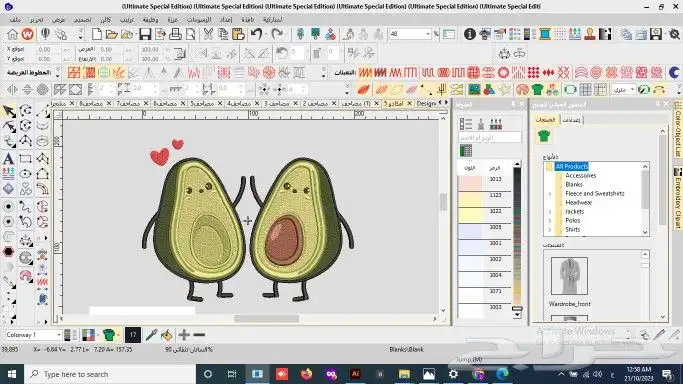Switch to the إعدادات tab in the product panel
Image resolution: width=683 pixels, height=384 pixels.
[x=571, y=120]
